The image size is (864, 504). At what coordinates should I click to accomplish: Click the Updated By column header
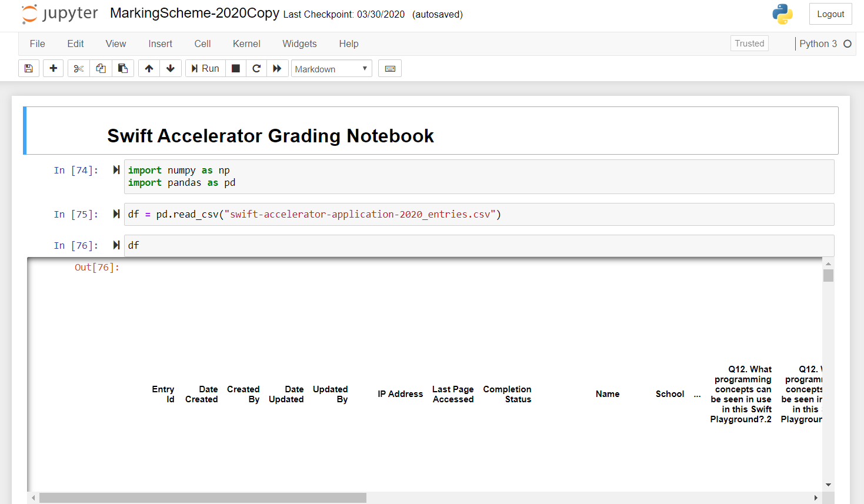click(330, 394)
